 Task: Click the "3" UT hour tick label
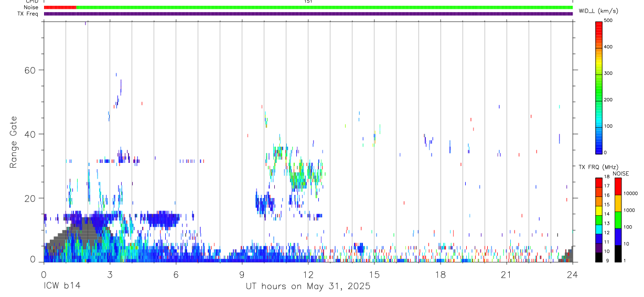coord(110,274)
